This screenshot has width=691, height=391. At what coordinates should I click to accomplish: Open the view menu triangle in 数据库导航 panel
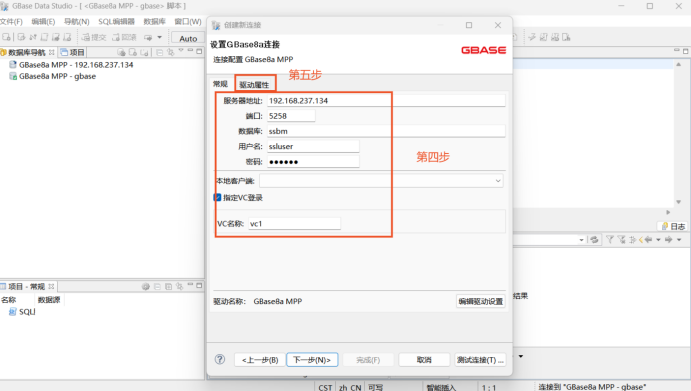click(x=181, y=51)
